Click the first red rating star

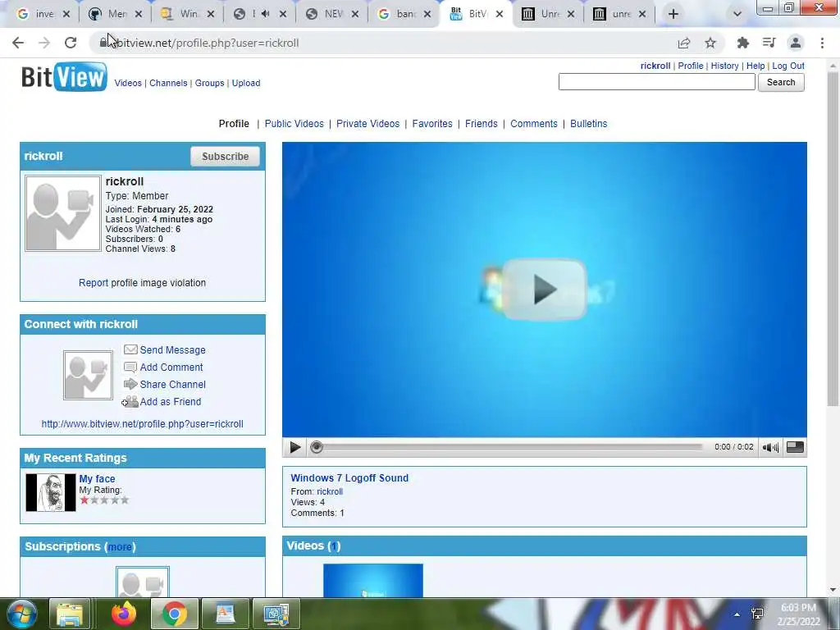[x=84, y=500]
